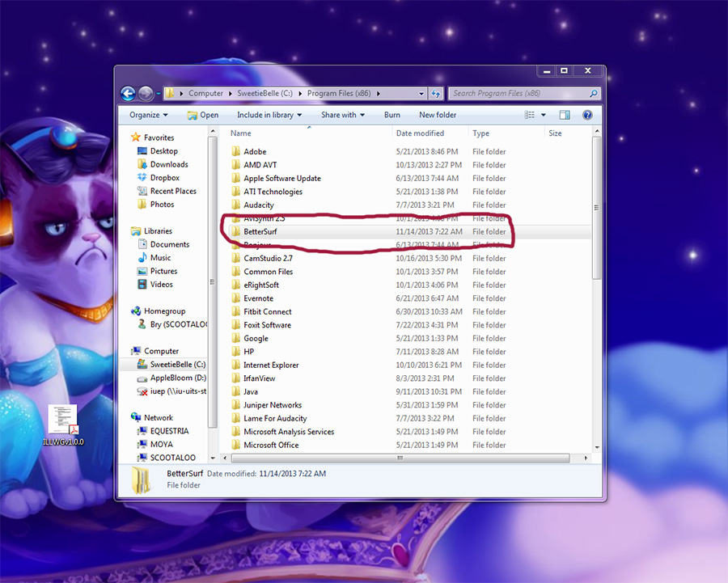
Task: Select the Internet Explorer folder
Action: point(271,365)
